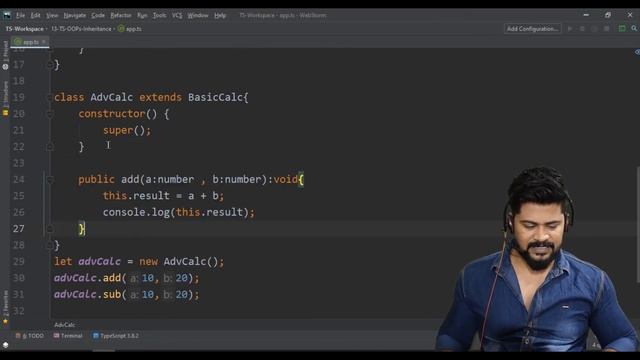640x360 pixels.
Task: Click the highlighted closing brace on line 27
Action: (82, 229)
